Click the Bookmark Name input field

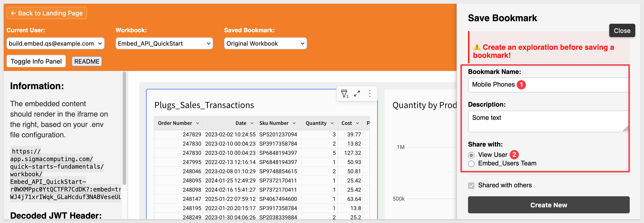(548, 85)
